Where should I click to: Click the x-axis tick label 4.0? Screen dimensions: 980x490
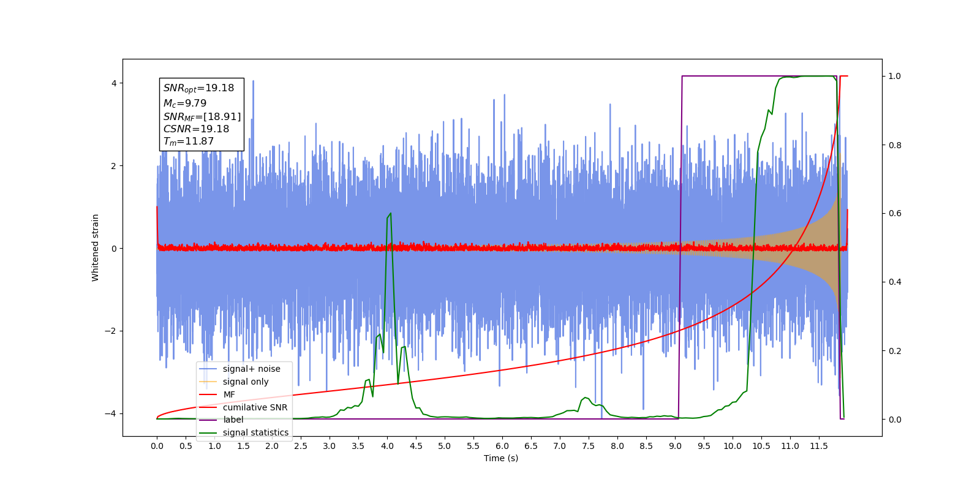387,446
